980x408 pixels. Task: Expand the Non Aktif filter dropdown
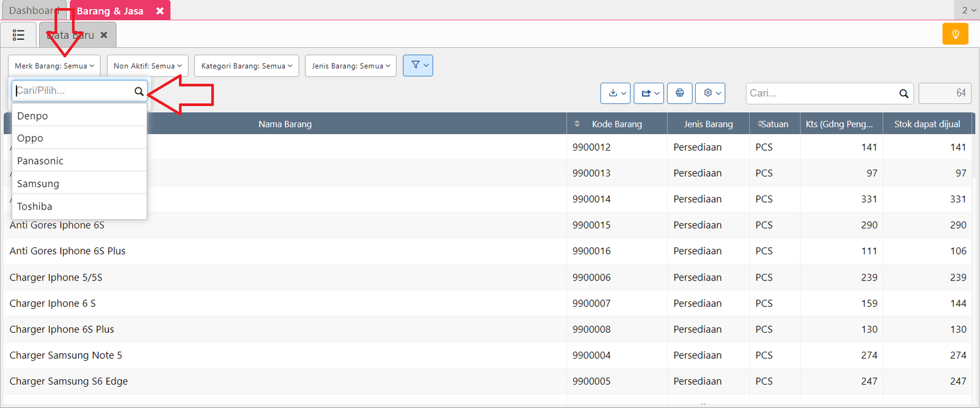[147, 66]
